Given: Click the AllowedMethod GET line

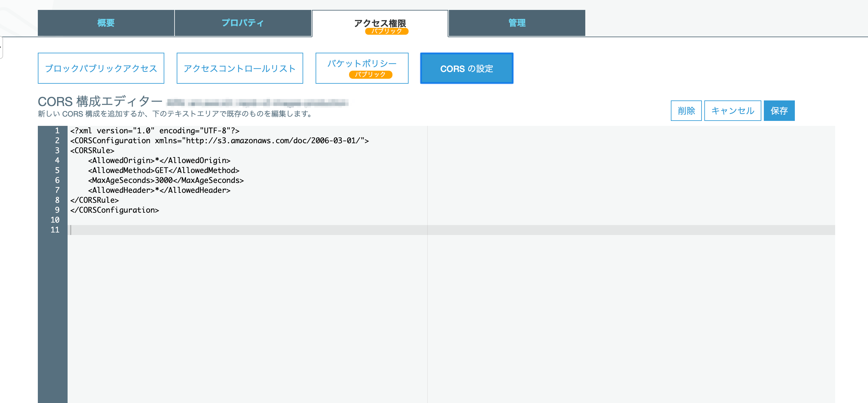Looking at the screenshot, I should (x=163, y=170).
